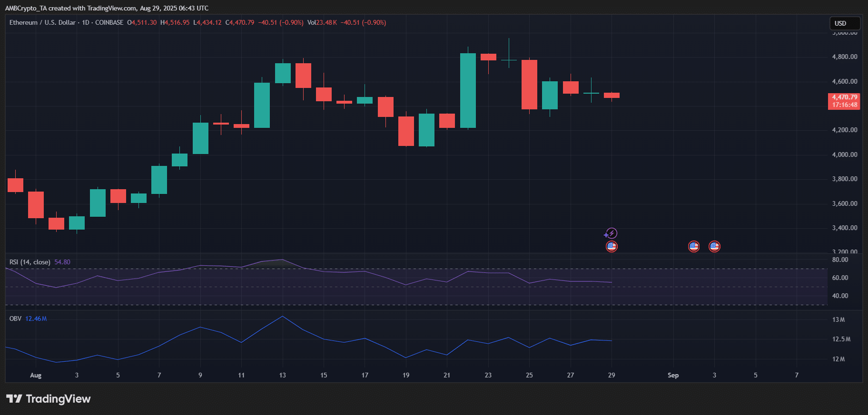Select the OBV indicator label

point(15,318)
